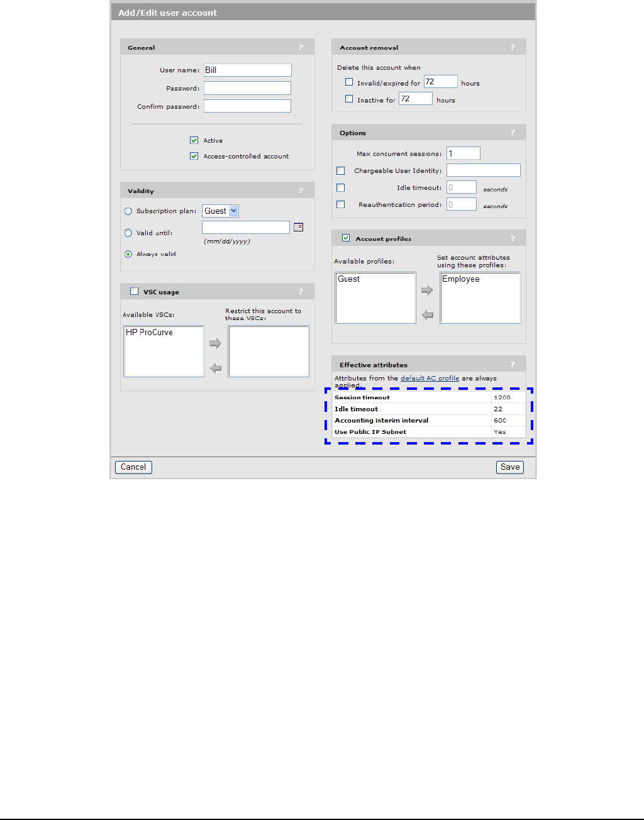Click the Confirm password field
The image size is (644, 820).
[247, 106]
